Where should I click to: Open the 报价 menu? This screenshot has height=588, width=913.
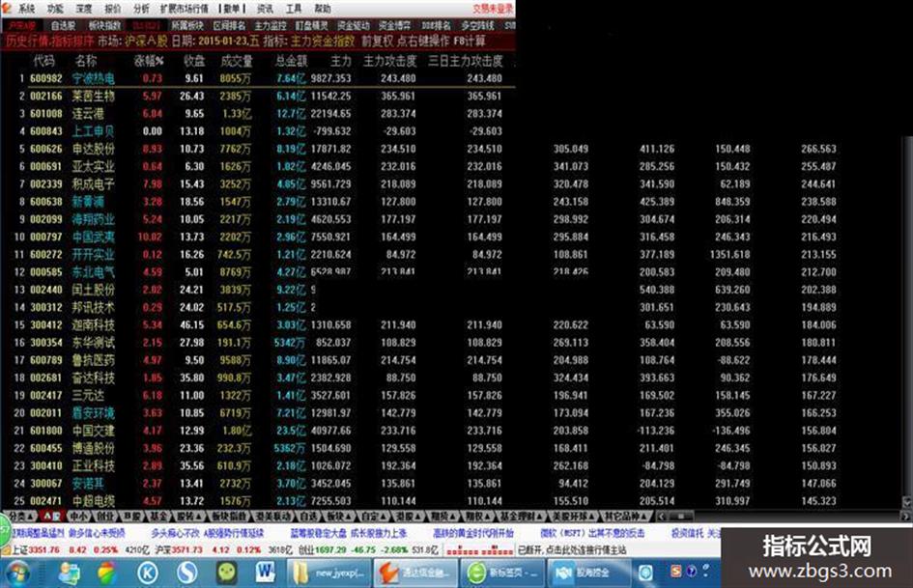112,9
